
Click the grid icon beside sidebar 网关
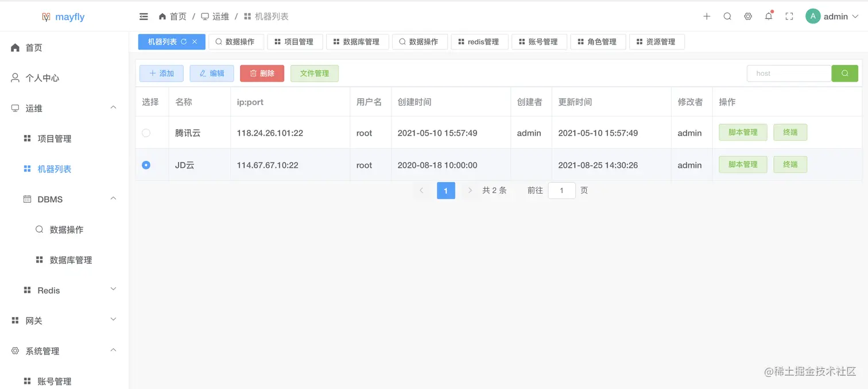tap(15, 321)
